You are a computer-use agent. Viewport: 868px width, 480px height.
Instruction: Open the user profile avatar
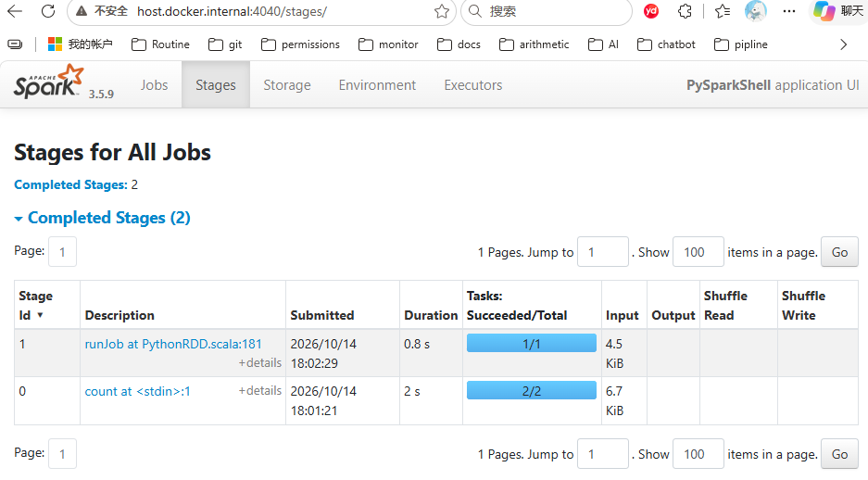756,11
